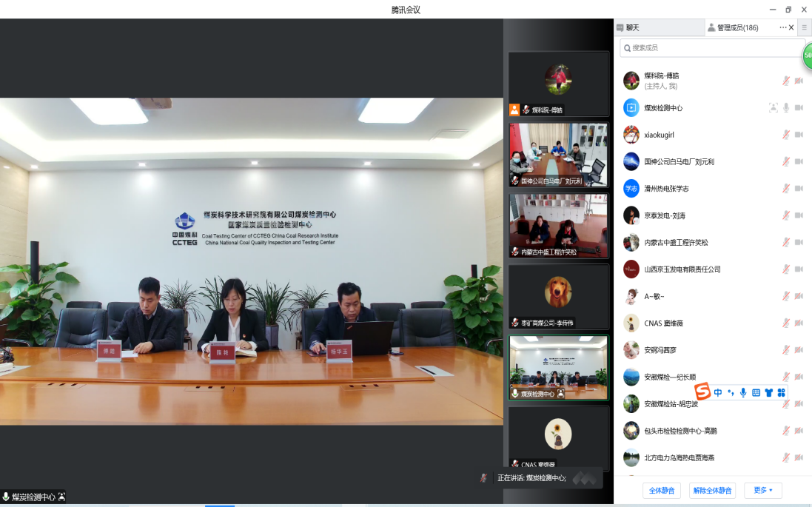Turn off camera of 煤炭检测中心
The width and height of the screenshot is (812, 507).
click(799, 108)
